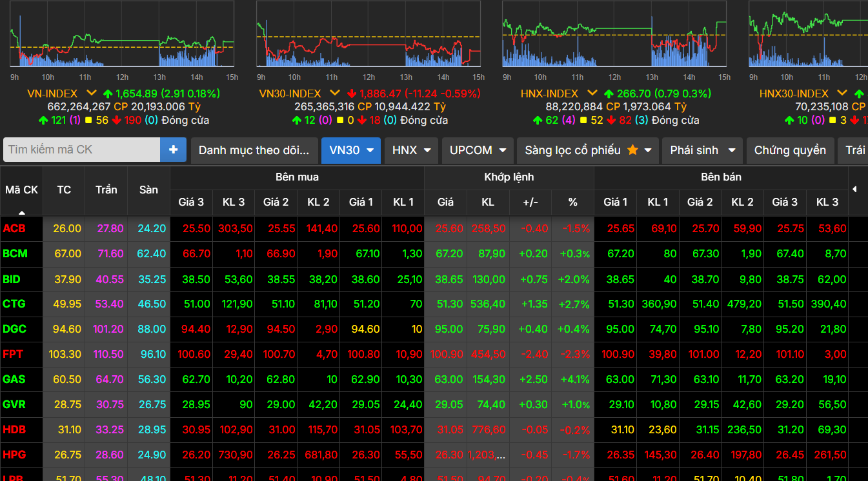Viewport: 868px width, 481px height.
Task: Open the ACB stock symbol
Action: [14, 229]
